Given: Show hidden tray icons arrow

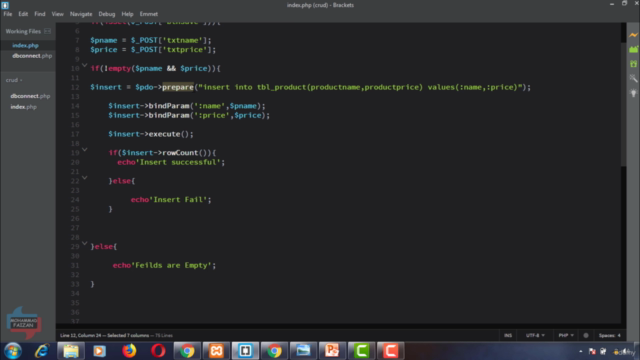Looking at the screenshot, I should click(580, 351).
